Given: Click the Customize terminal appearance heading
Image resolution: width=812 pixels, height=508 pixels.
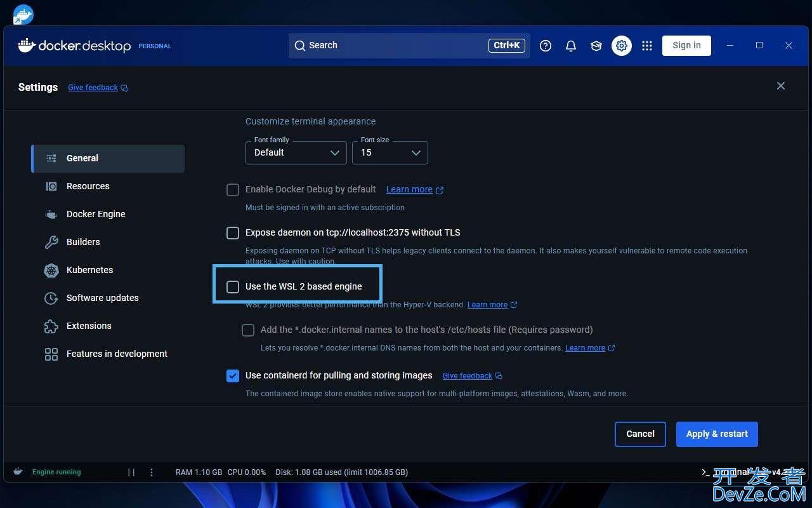Looking at the screenshot, I should point(310,121).
